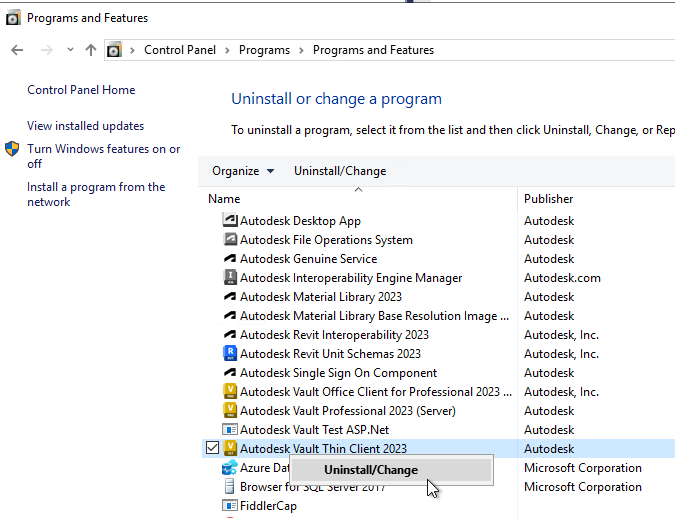Open the View installed updates link

click(86, 126)
